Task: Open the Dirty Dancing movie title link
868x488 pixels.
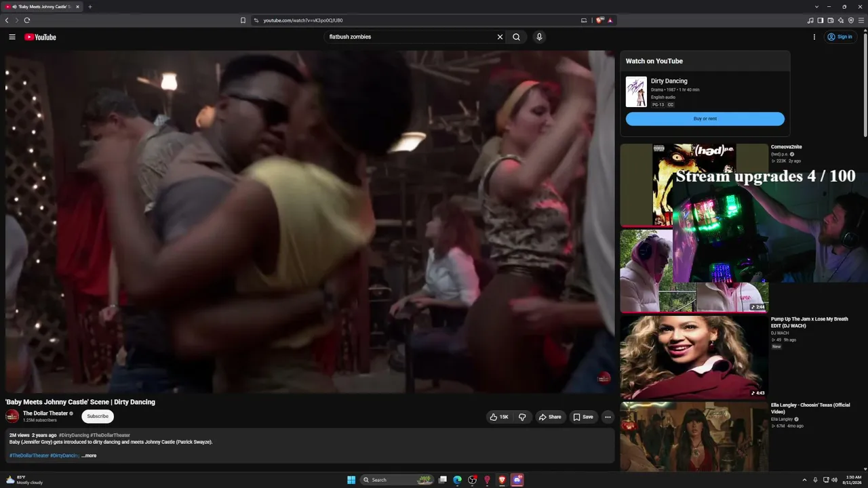Action: pyautogui.click(x=669, y=81)
